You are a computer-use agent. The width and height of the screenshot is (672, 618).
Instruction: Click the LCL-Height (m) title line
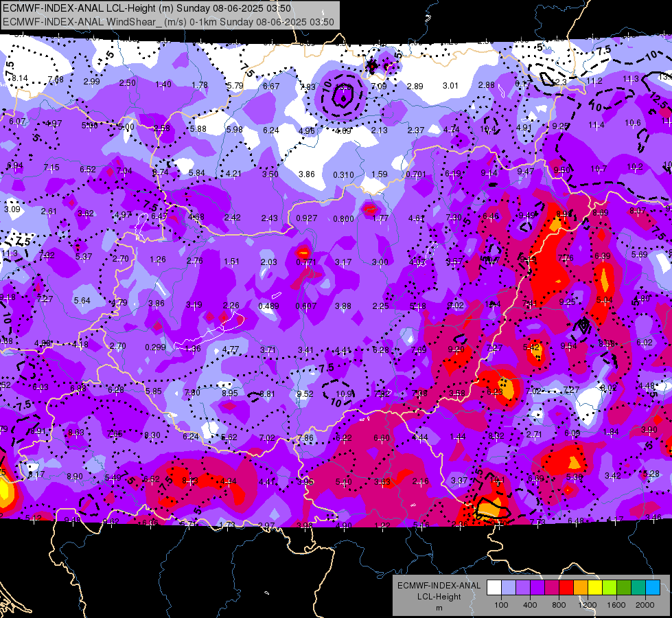(x=147, y=8)
